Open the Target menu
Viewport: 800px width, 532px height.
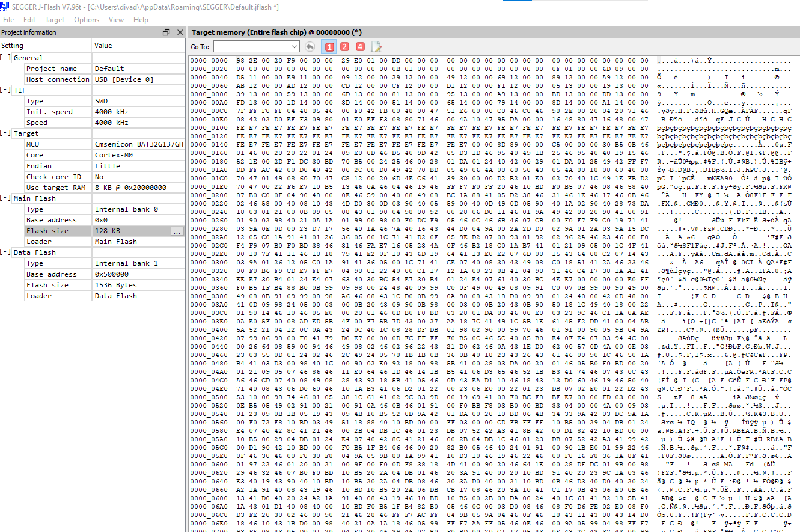[x=55, y=20]
